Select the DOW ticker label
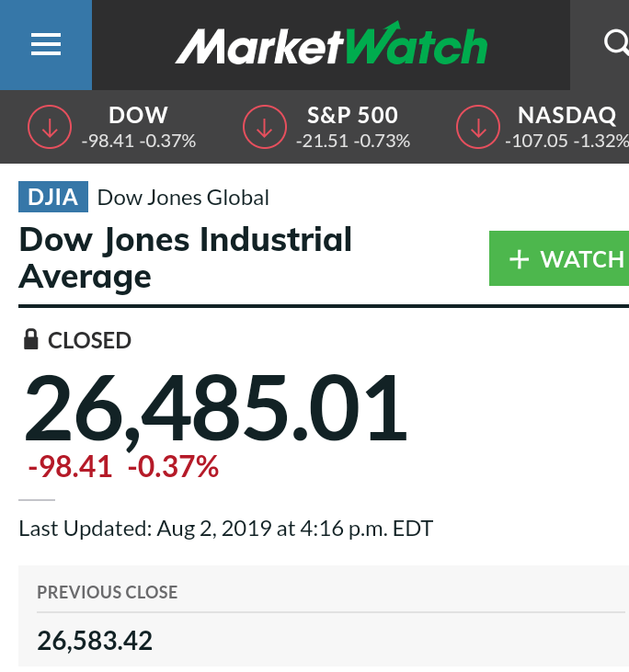This screenshot has height=672, width=629. click(138, 115)
